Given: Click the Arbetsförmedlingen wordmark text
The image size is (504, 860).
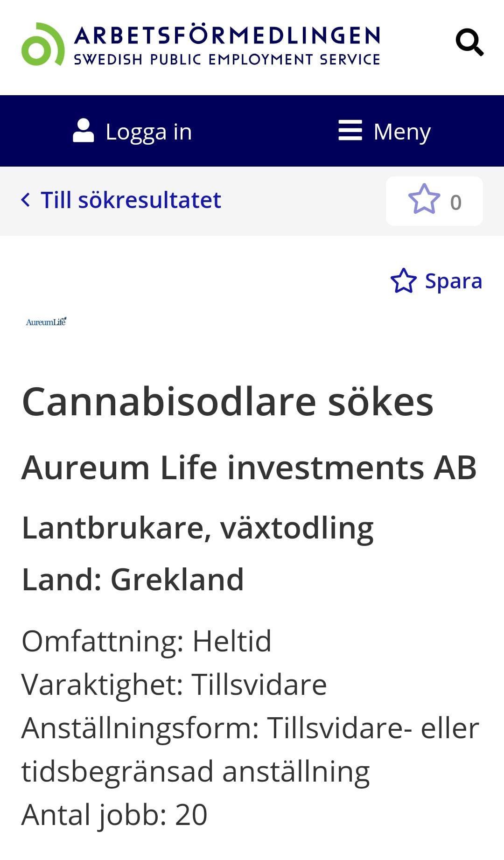Looking at the screenshot, I should [x=227, y=35].
